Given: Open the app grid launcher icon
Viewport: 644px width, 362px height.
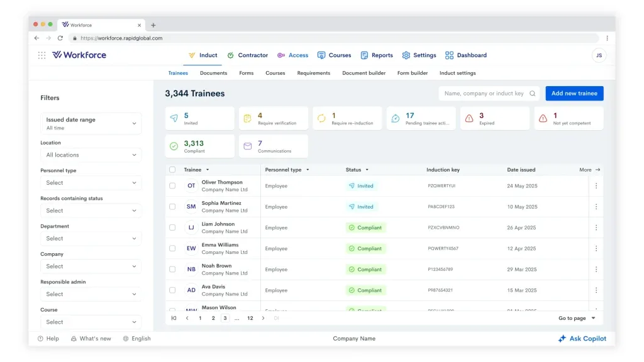Looking at the screenshot, I should 42,55.
